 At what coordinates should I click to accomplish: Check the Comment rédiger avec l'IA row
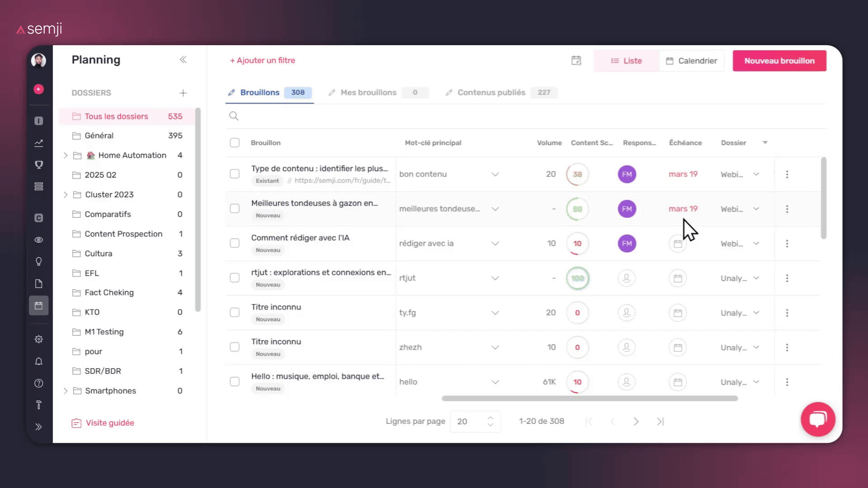pyautogui.click(x=235, y=243)
